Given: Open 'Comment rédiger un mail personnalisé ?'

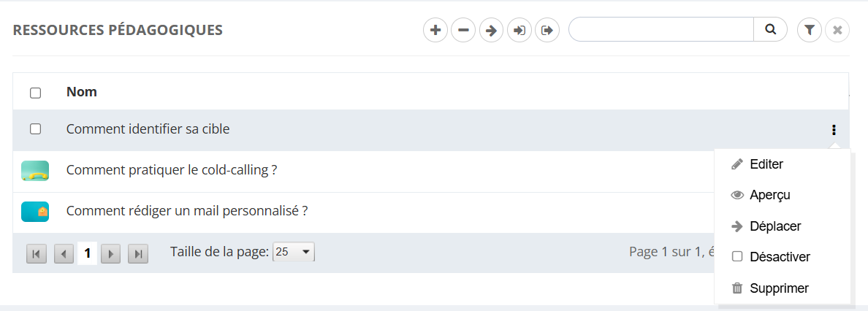Looking at the screenshot, I should [186, 211].
